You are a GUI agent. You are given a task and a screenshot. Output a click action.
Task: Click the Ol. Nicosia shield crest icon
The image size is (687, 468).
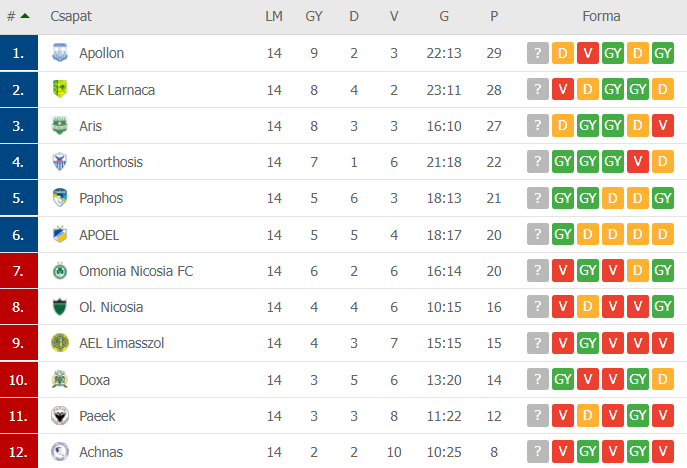tap(60, 307)
